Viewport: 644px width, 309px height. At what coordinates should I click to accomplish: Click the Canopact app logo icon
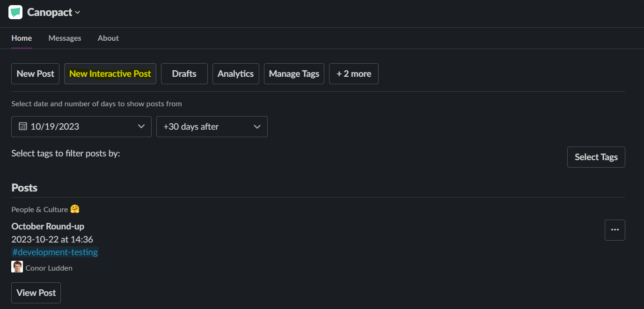coord(15,12)
